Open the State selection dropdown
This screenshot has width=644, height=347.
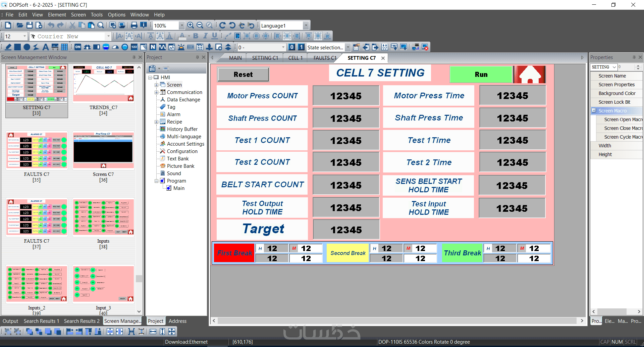click(x=348, y=47)
